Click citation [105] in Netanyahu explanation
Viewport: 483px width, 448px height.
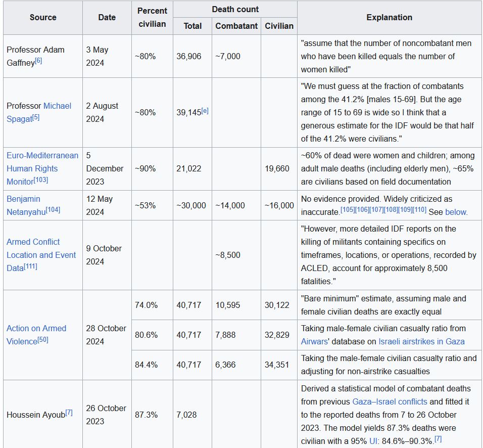(x=348, y=209)
